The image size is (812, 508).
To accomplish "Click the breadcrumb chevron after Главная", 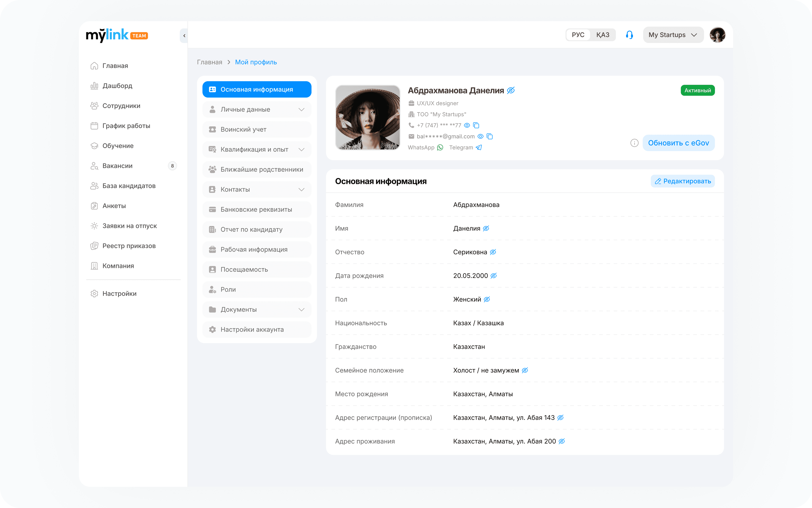I will tap(229, 62).
